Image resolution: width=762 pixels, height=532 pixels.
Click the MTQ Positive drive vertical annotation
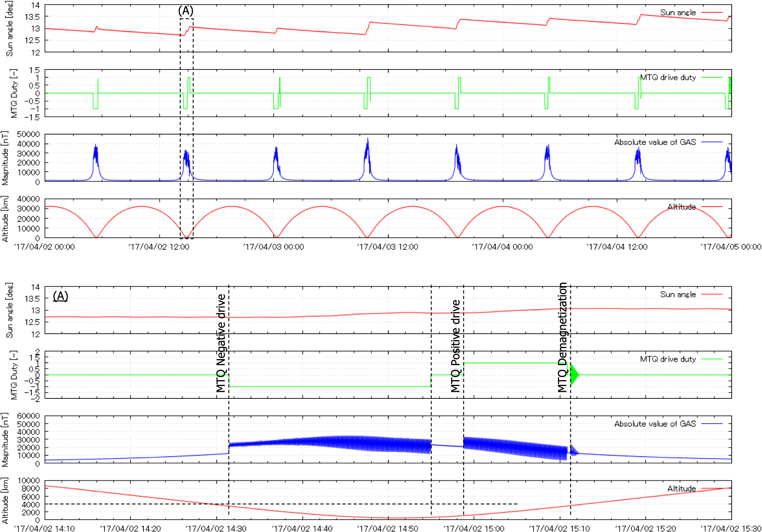coord(455,346)
